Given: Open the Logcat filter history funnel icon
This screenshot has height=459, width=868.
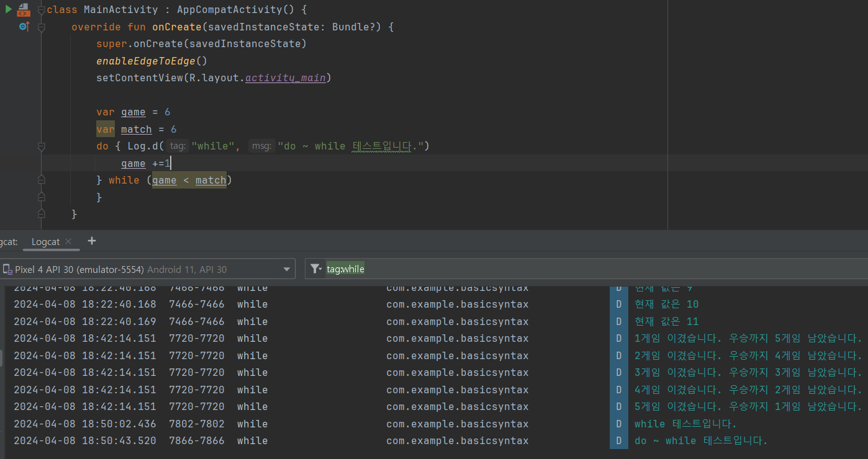Looking at the screenshot, I should 316,269.
